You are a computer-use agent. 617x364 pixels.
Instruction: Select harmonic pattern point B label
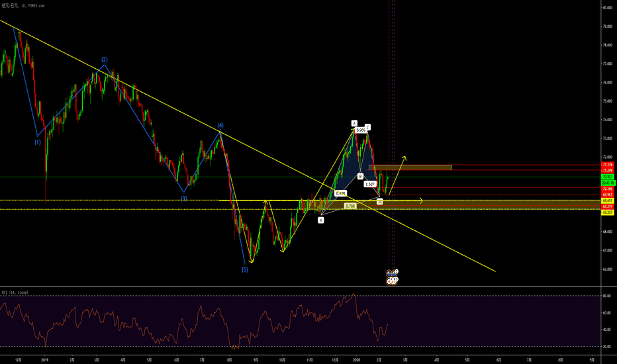tap(360, 176)
